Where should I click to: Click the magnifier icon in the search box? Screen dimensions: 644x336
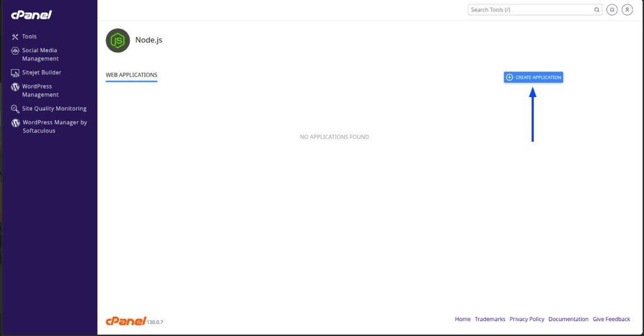(x=597, y=10)
